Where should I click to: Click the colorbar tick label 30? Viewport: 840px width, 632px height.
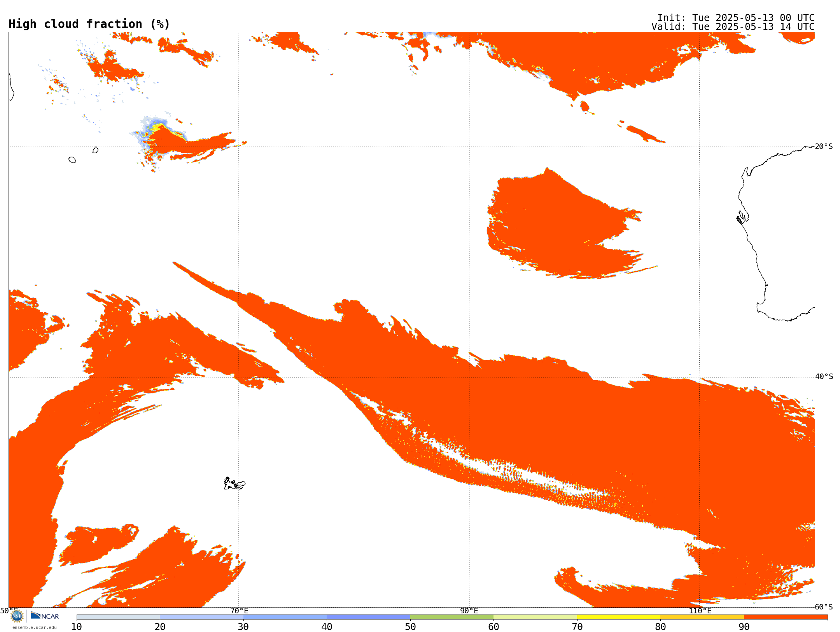coord(243,627)
